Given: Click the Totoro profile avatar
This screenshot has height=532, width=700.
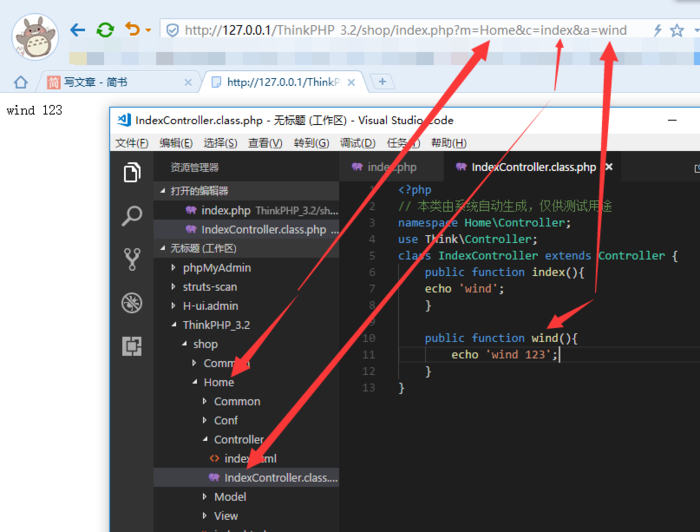Looking at the screenshot, I should point(35,37).
